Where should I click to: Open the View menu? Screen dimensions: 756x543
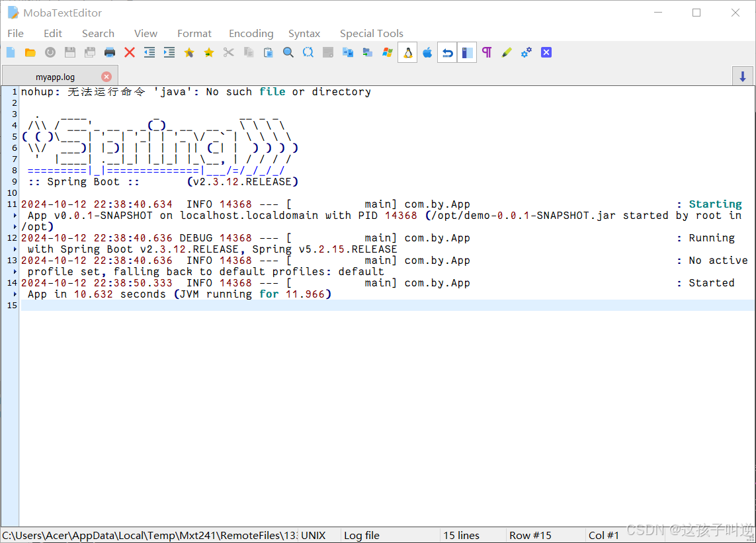146,33
